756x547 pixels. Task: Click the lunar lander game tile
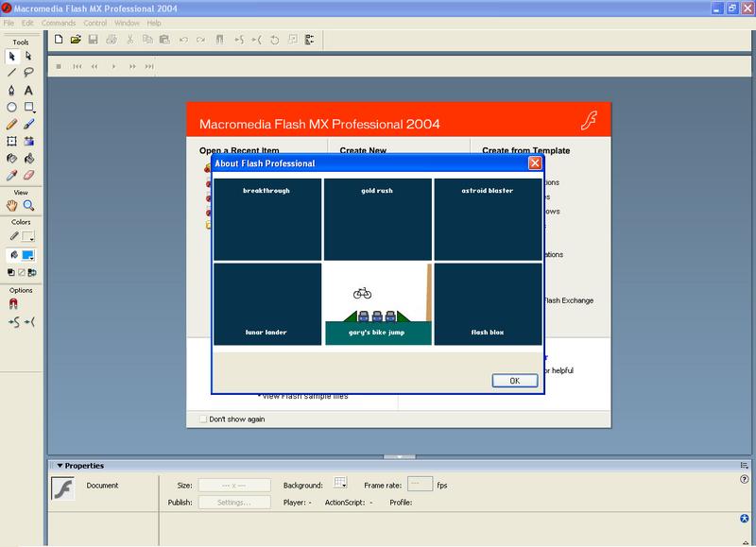click(267, 304)
